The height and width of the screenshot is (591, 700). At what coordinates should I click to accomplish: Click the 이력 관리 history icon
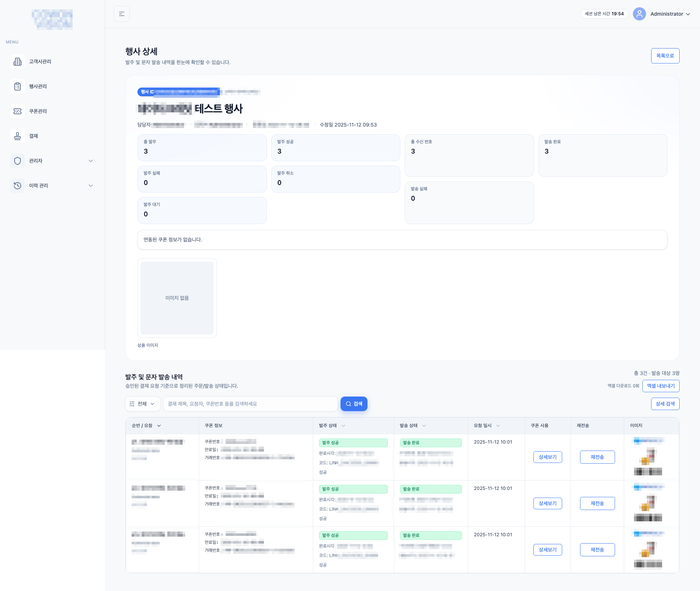coord(17,186)
